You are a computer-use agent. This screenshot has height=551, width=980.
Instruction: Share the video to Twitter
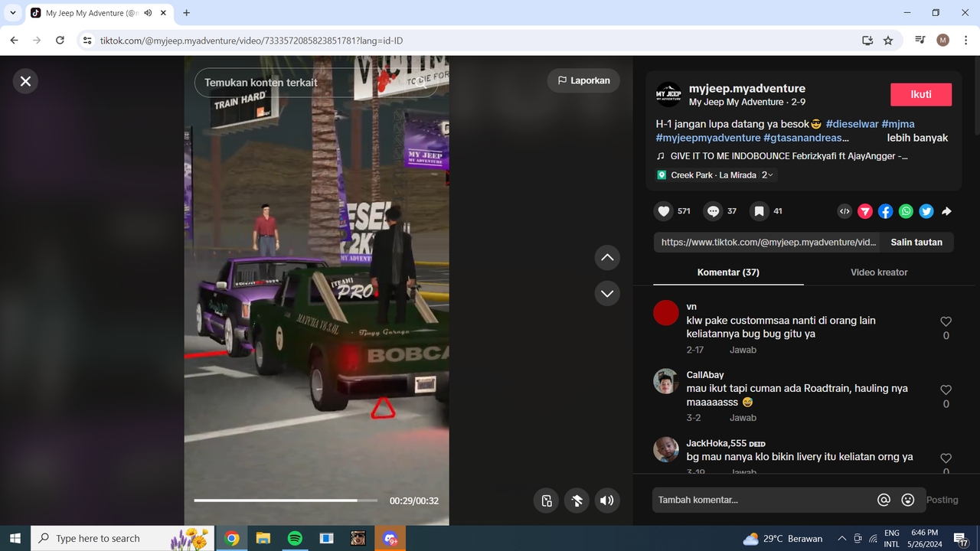tap(926, 211)
